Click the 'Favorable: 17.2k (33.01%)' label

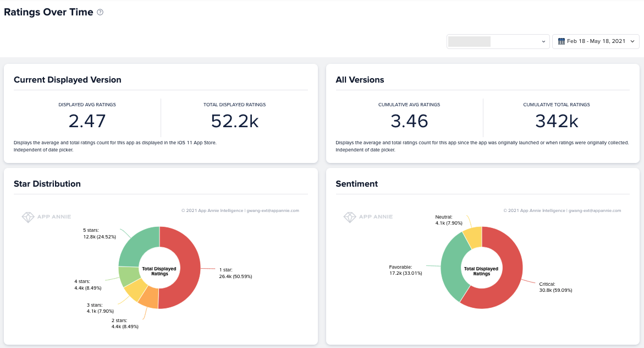[405, 270]
